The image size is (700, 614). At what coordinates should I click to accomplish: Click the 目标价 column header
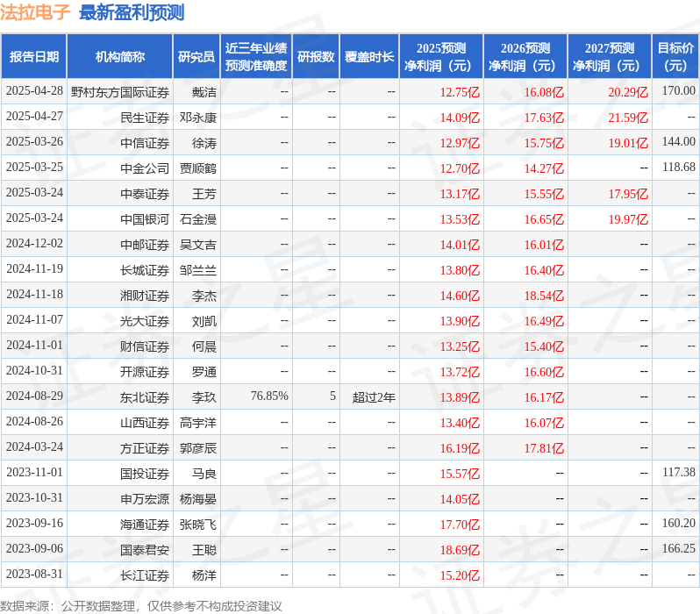(675, 57)
